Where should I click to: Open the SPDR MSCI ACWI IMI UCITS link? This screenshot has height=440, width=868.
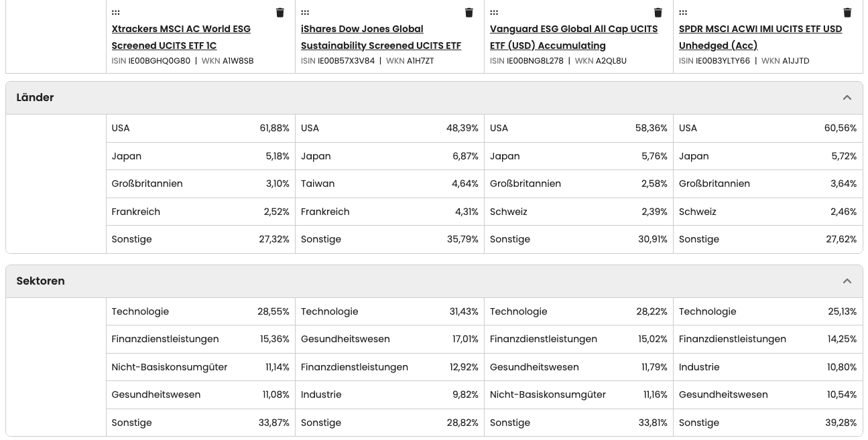pyautogui.click(x=760, y=37)
